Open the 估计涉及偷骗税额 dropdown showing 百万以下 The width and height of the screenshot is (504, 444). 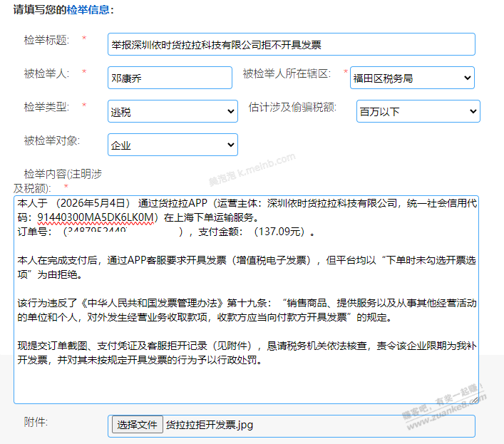pos(418,111)
